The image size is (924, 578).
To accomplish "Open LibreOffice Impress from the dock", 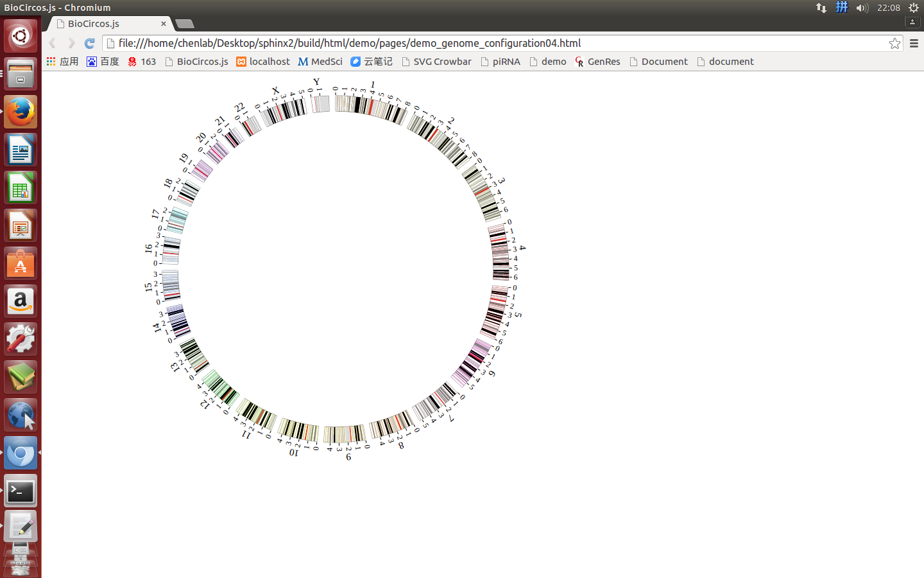I will [21, 225].
